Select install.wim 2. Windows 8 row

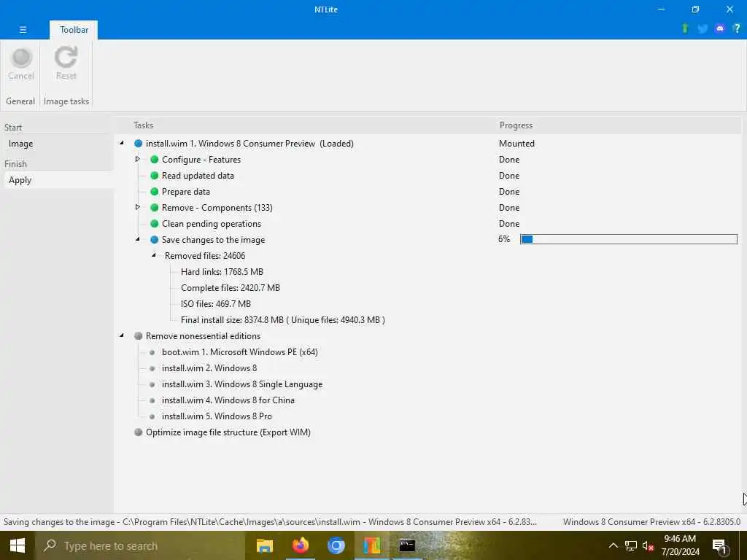tap(209, 368)
